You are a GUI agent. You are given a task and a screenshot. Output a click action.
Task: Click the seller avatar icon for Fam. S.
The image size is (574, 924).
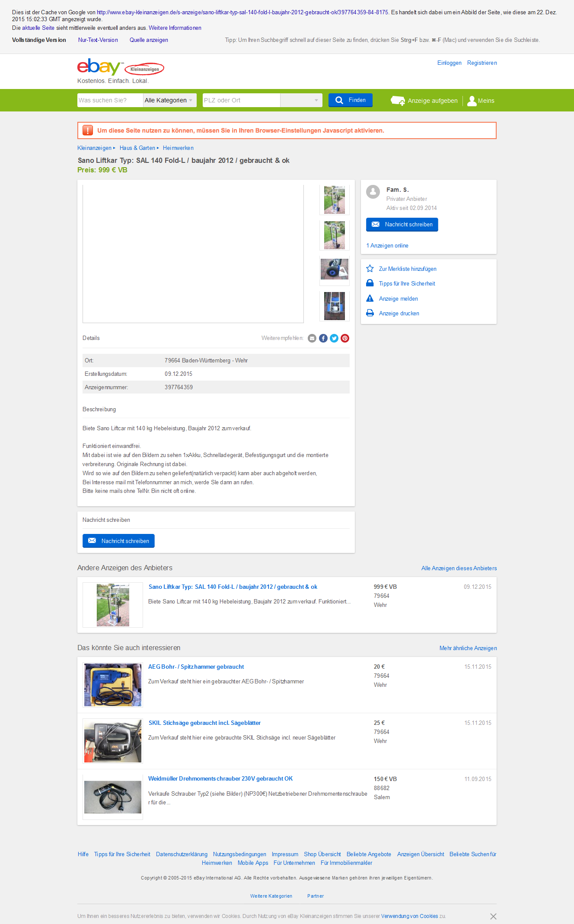point(373,192)
